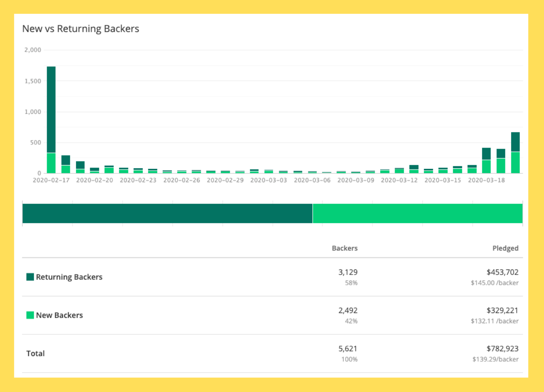Click the dark green returning segment of the proportion bar
Screen dimensions: 544x392
(167, 213)
